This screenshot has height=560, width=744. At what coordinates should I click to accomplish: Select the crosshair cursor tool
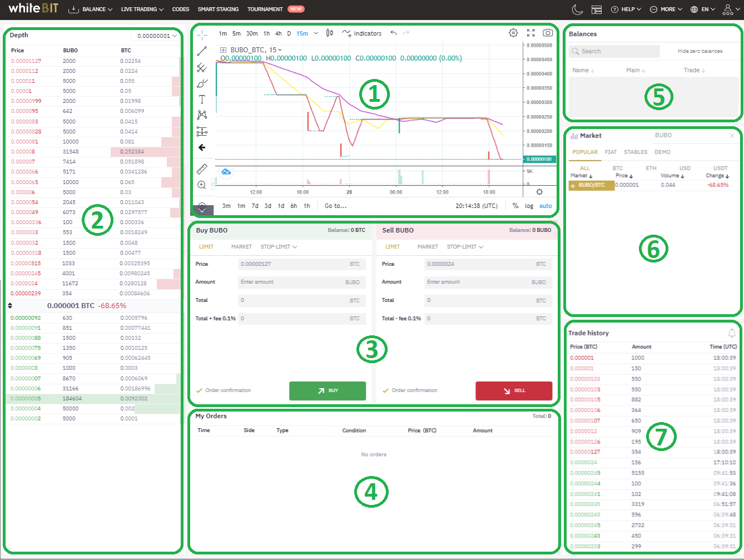[202, 34]
